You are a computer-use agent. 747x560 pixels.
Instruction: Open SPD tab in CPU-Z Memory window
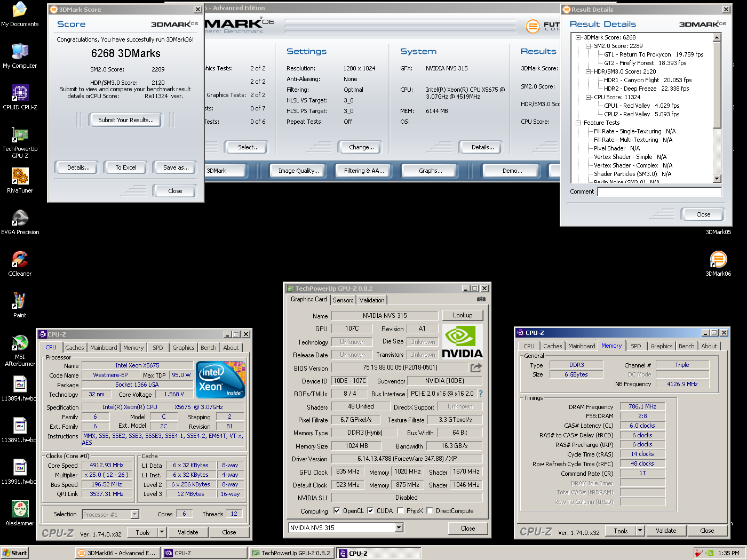[636, 346]
